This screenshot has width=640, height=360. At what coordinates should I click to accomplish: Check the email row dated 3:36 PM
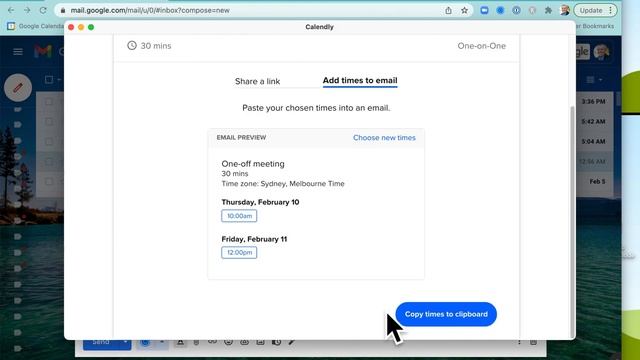(49, 101)
